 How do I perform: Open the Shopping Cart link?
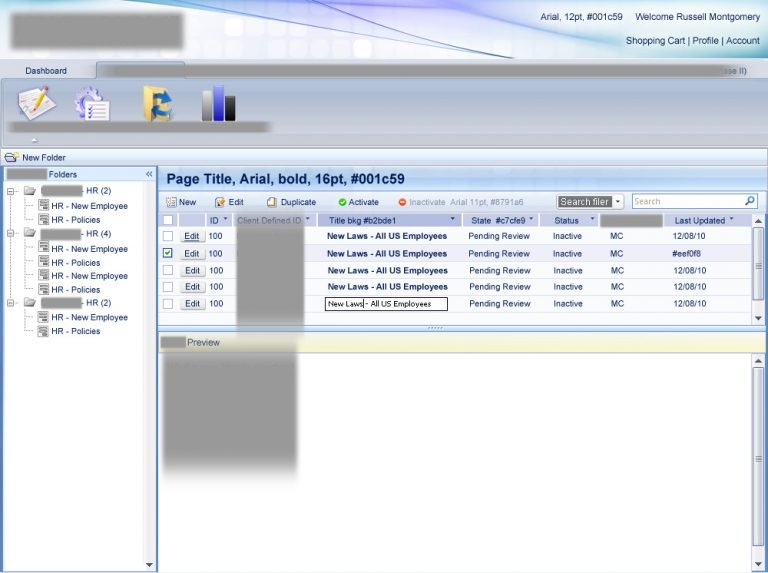click(x=655, y=41)
